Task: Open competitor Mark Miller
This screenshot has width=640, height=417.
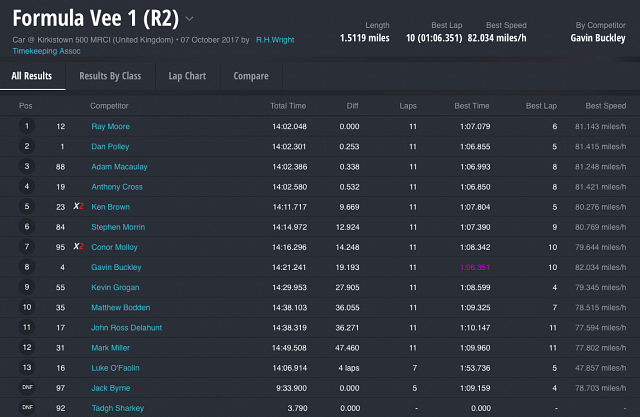Action: [x=111, y=348]
